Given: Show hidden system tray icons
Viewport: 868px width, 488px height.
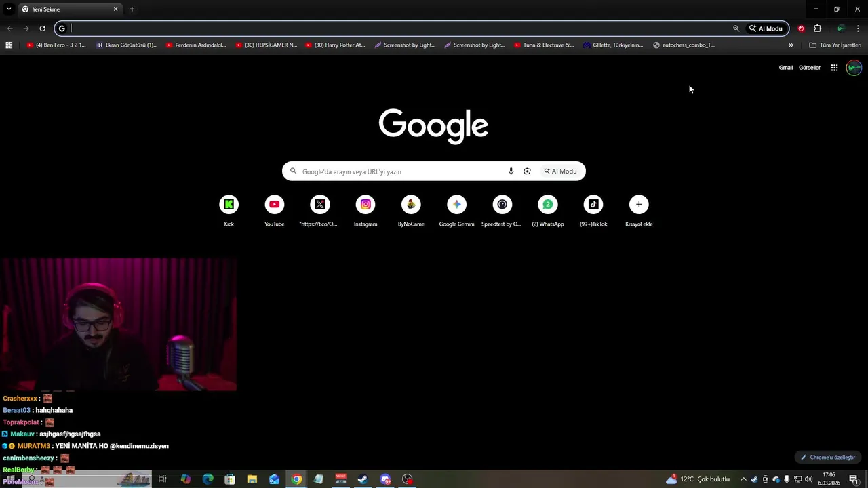Looking at the screenshot, I should tap(743, 479).
